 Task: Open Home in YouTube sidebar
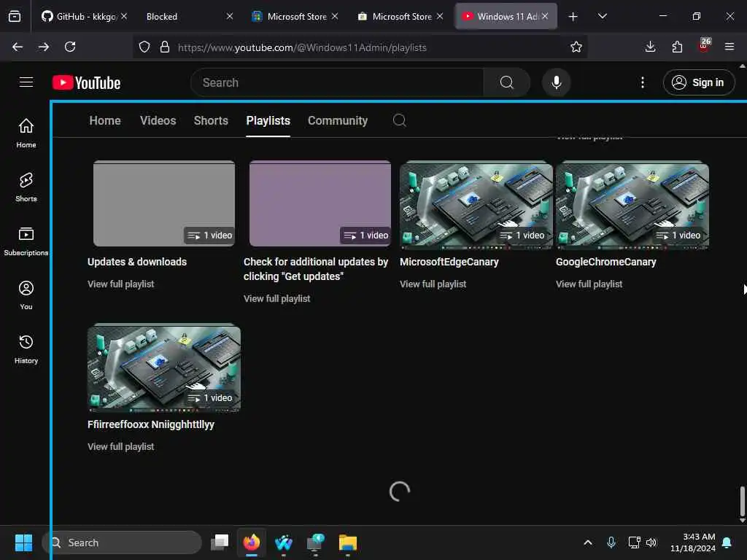click(26, 133)
